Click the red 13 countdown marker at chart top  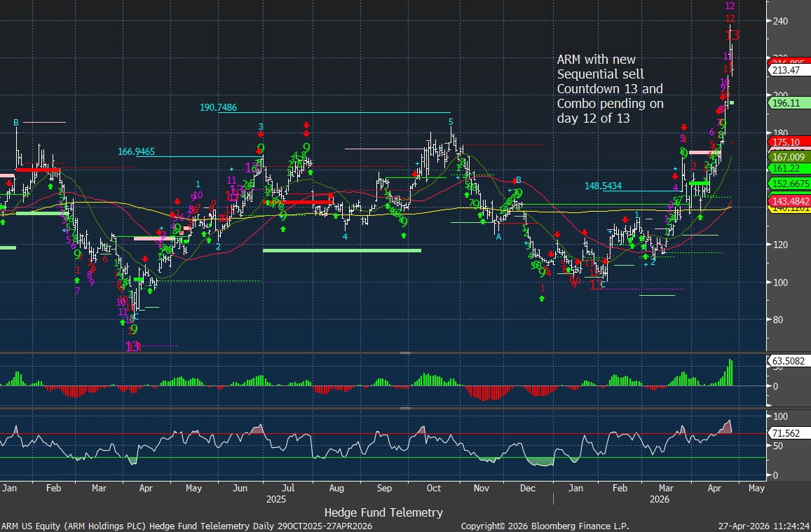click(x=732, y=35)
